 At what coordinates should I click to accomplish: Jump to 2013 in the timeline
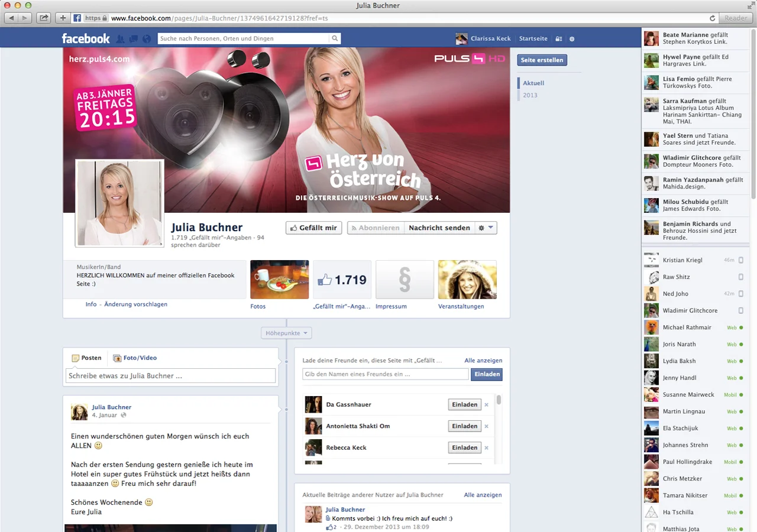coord(530,95)
